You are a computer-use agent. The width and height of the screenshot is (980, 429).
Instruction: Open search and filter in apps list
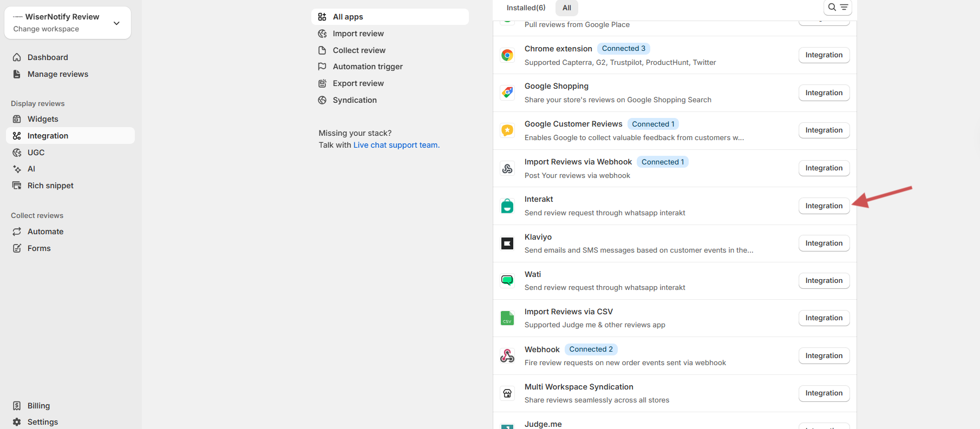838,8
